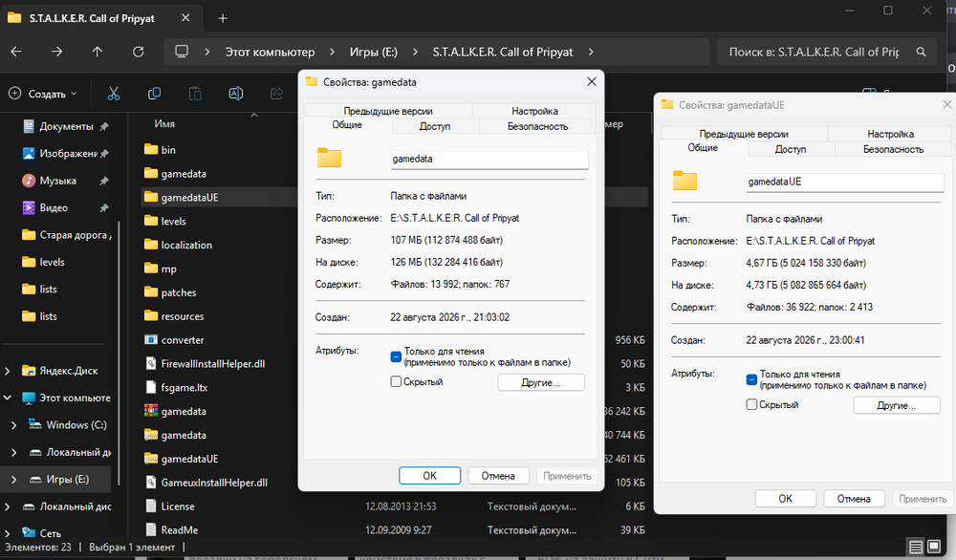Switch to large thumbnails view icon
956x560 pixels.
pyautogui.click(x=934, y=547)
